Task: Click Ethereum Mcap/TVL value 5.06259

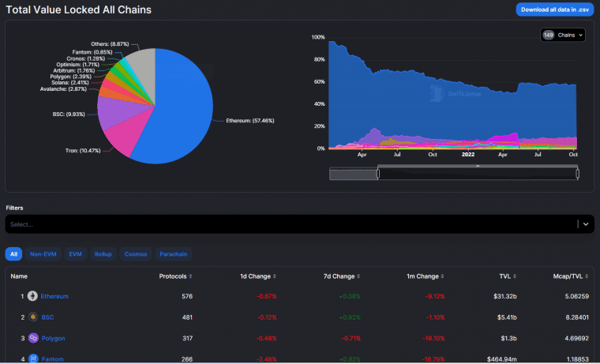Action: (x=577, y=296)
